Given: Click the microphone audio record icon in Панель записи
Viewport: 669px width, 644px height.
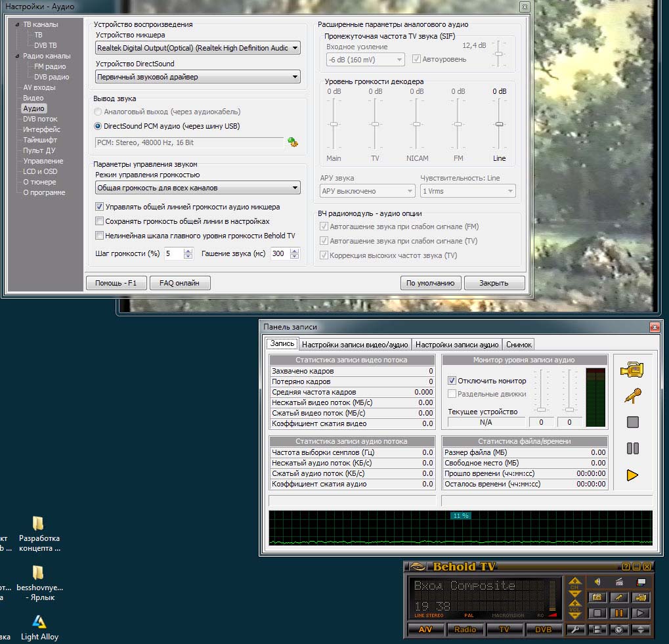Looking at the screenshot, I should click(632, 396).
